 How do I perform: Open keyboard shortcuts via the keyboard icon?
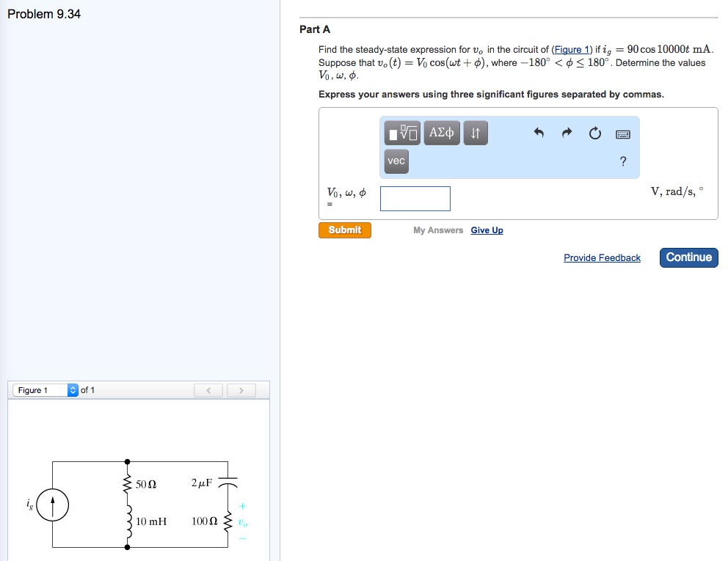622,133
